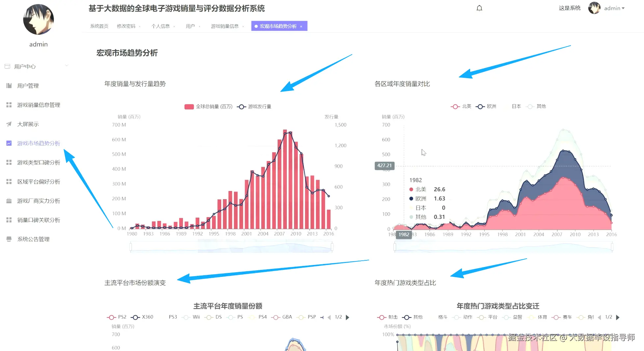Close the 宏观市场趋势分析 tab
Screen dimensions: 644x351
(x=301, y=26)
